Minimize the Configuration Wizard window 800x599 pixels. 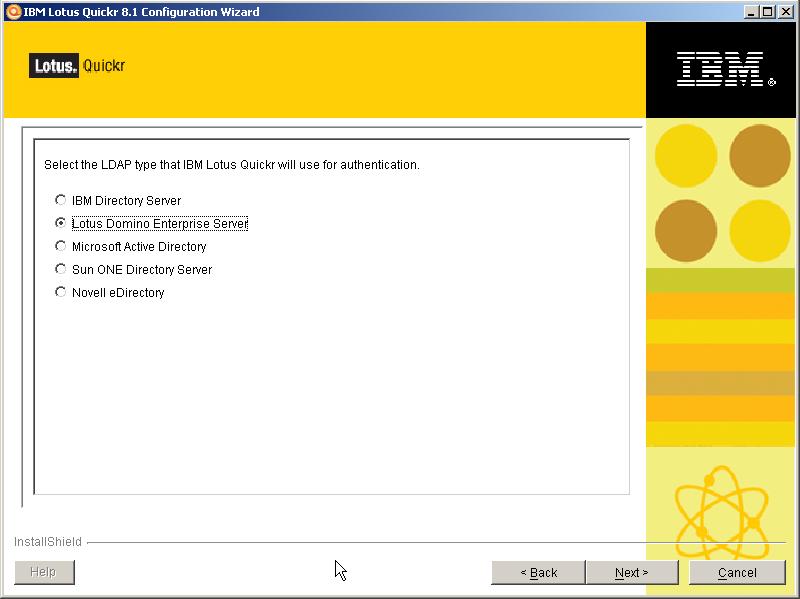point(751,12)
